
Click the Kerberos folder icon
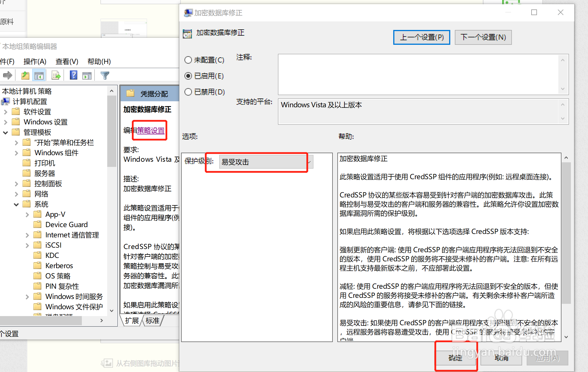click(37, 266)
